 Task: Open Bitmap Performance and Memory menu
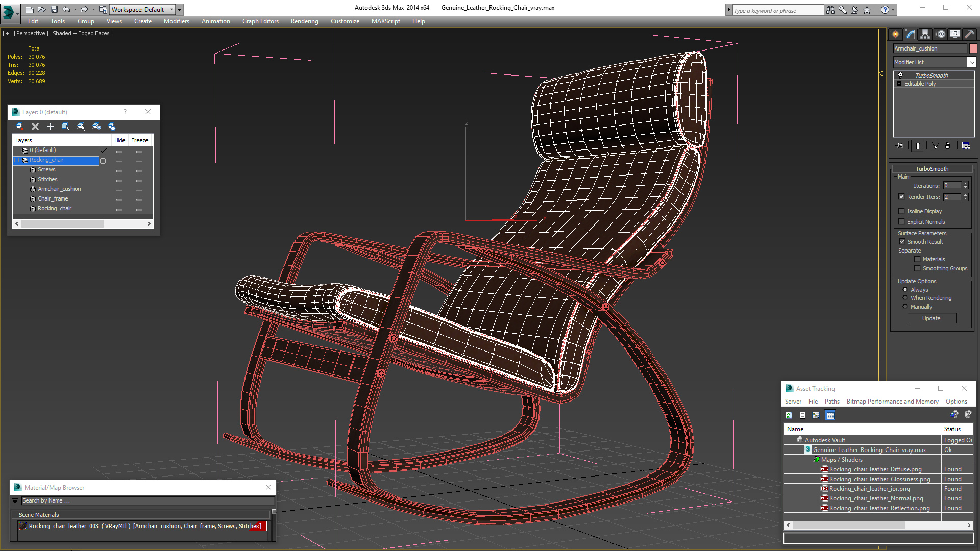tap(892, 402)
